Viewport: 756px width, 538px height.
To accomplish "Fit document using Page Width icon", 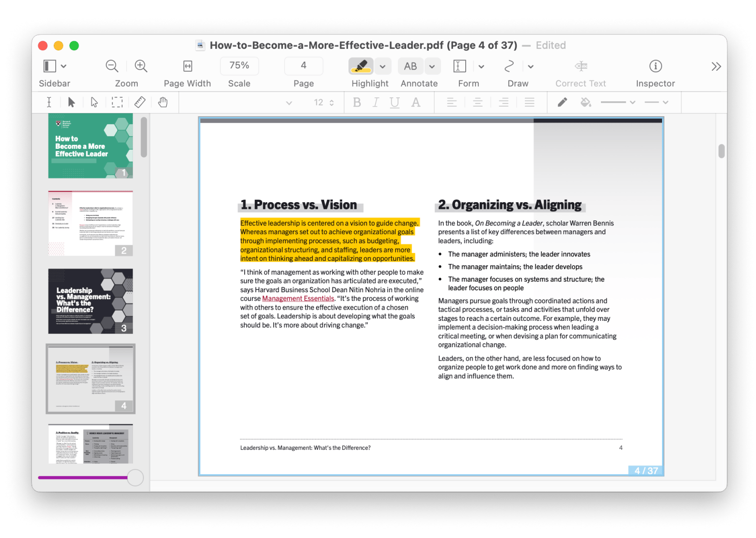I will 188,66.
